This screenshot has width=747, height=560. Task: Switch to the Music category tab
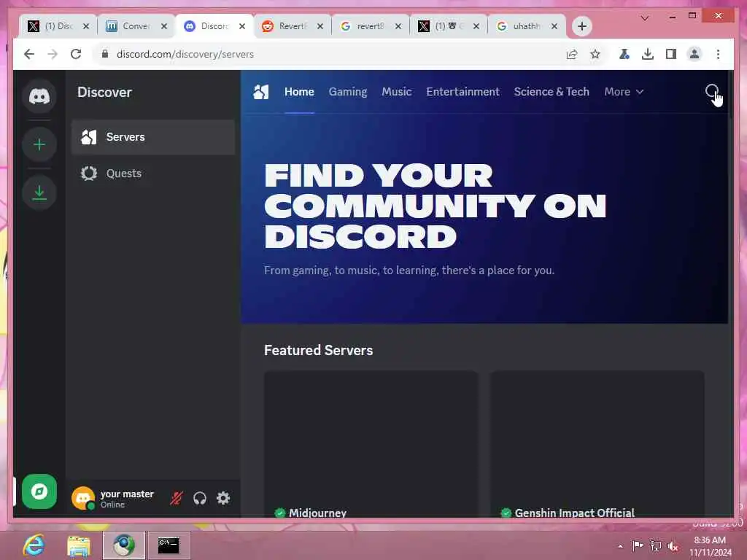(396, 92)
